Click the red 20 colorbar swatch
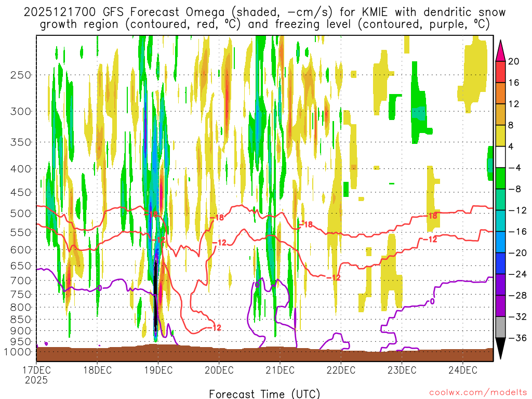The image size is (532, 399). [x=500, y=72]
